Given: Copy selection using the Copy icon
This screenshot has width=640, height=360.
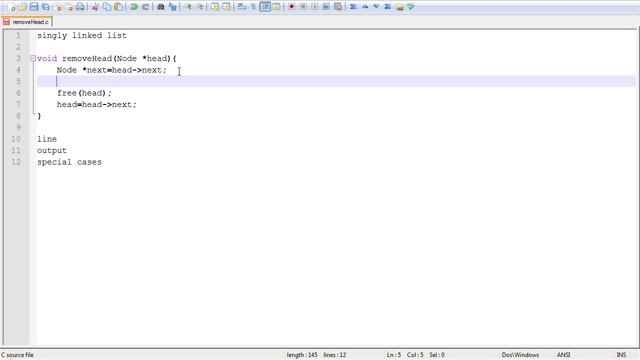Looking at the screenshot, I should [x=107, y=7].
